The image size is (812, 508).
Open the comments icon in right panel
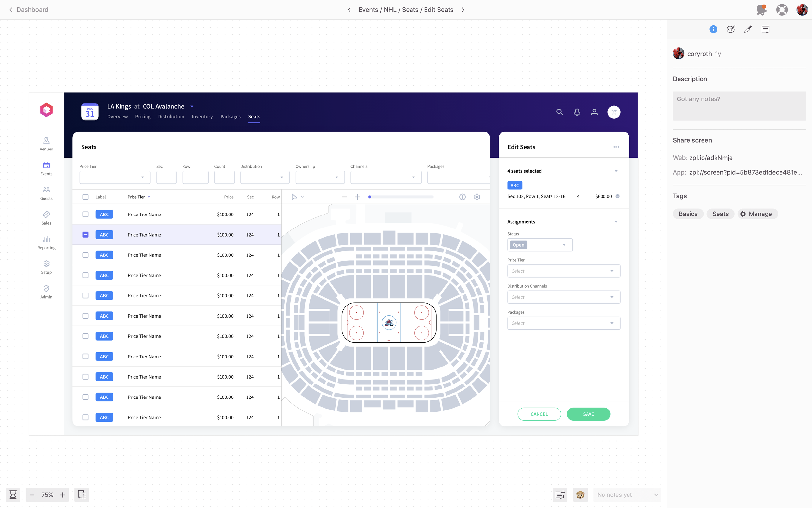coord(765,29)
